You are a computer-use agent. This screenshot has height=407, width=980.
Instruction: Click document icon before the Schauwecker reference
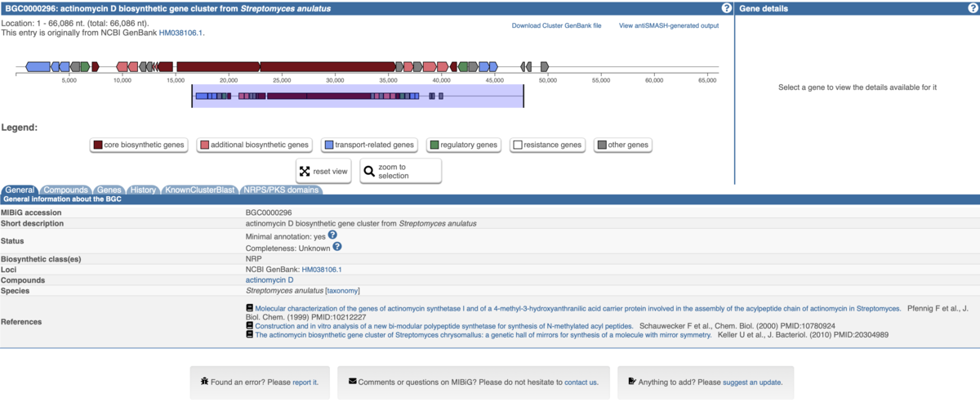point(250,325)
